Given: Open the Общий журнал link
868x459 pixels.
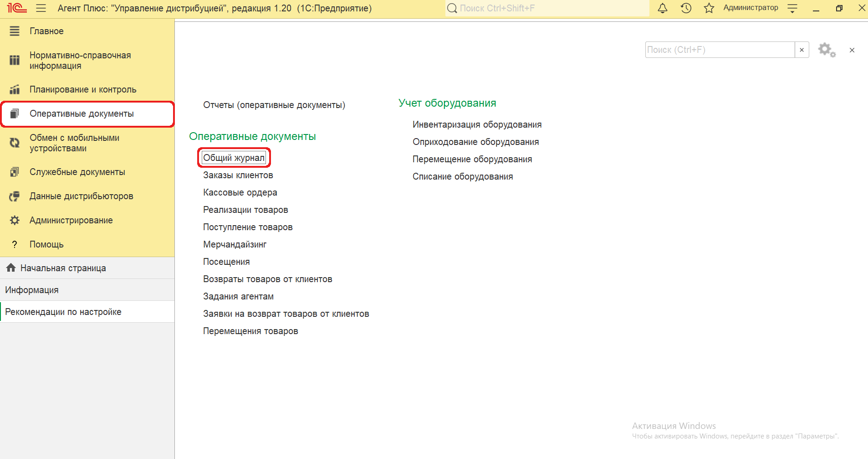Looking at the screenshot, I should click(x=234, y=158).
